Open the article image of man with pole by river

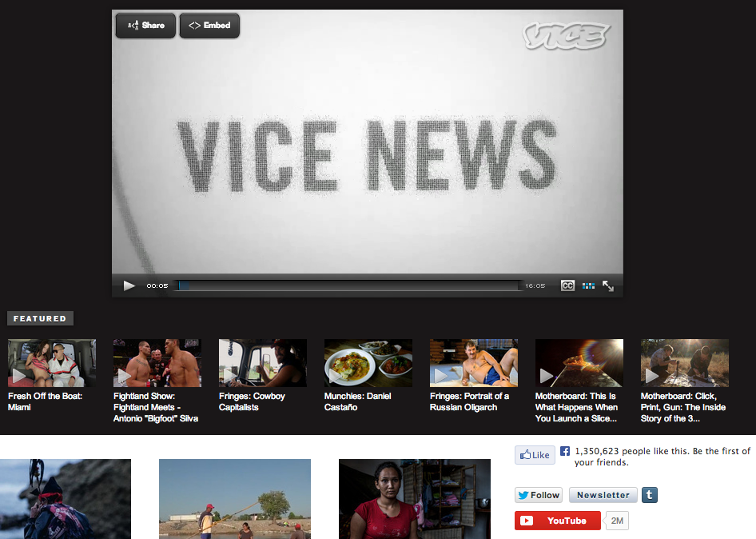pyautogui.click(x=235, y=499)
